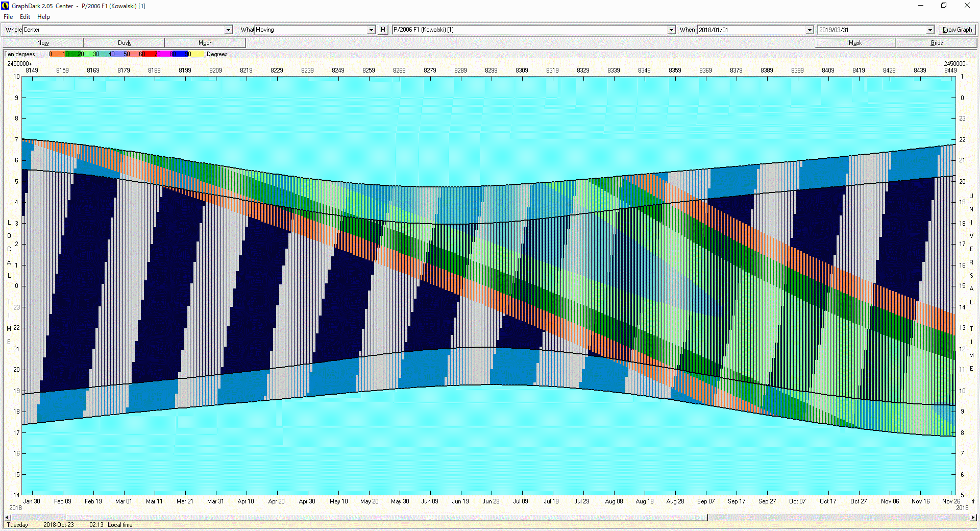Click the yellow legend swatch after 90

197,54
